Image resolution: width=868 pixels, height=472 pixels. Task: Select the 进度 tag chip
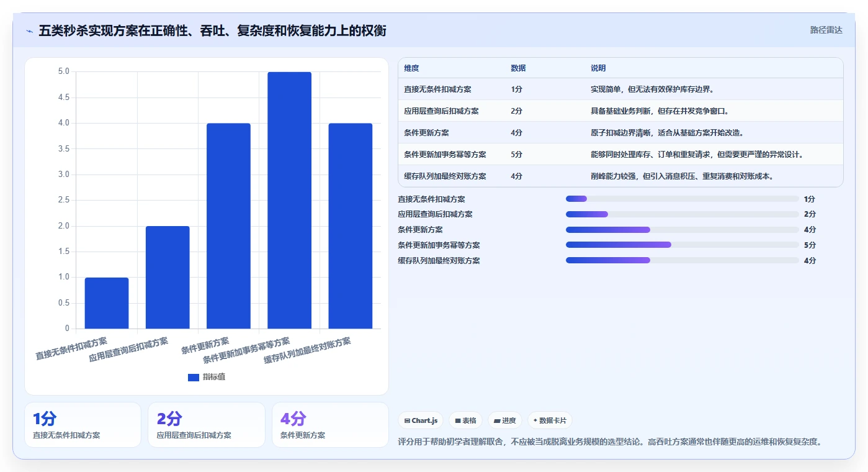click(x=505, y=420)
